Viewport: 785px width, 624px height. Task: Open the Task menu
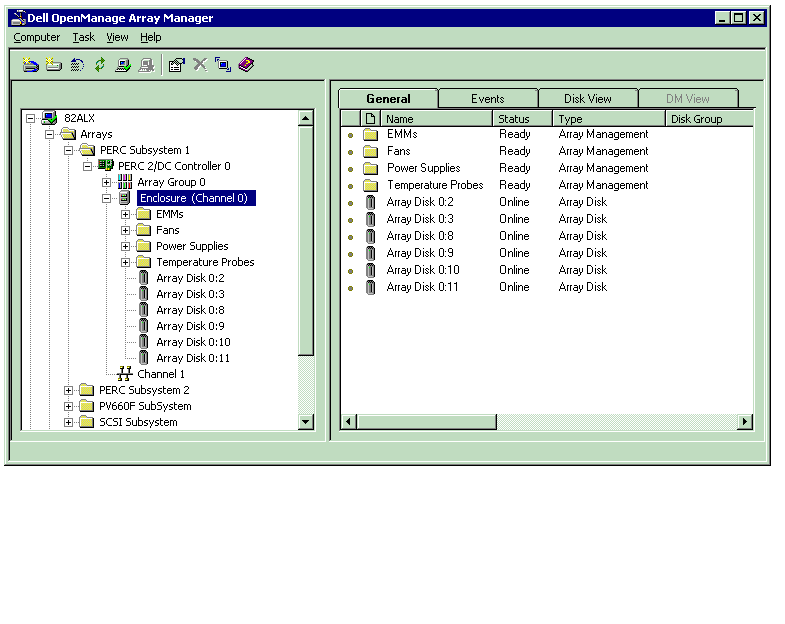(84, 38)
